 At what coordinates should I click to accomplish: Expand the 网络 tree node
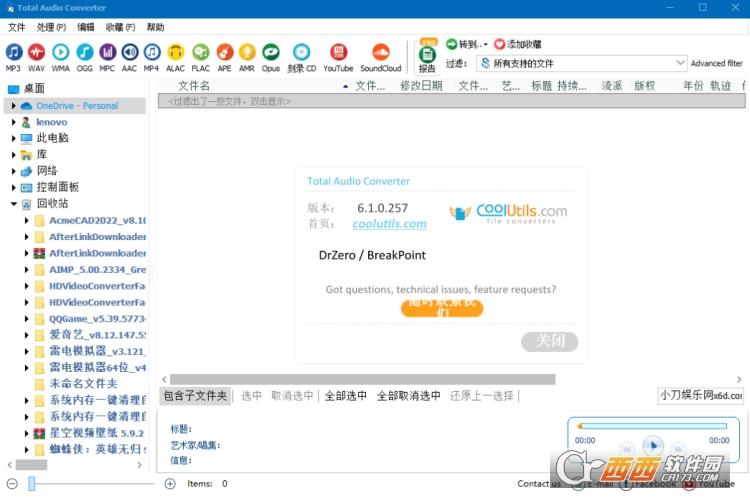click(x=13, y=171)
